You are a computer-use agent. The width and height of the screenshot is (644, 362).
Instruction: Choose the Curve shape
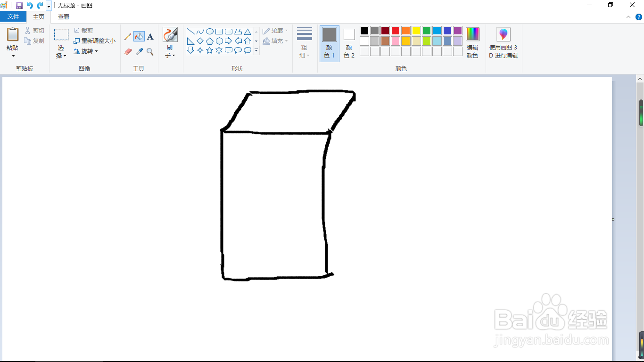(x=200, y=32)
